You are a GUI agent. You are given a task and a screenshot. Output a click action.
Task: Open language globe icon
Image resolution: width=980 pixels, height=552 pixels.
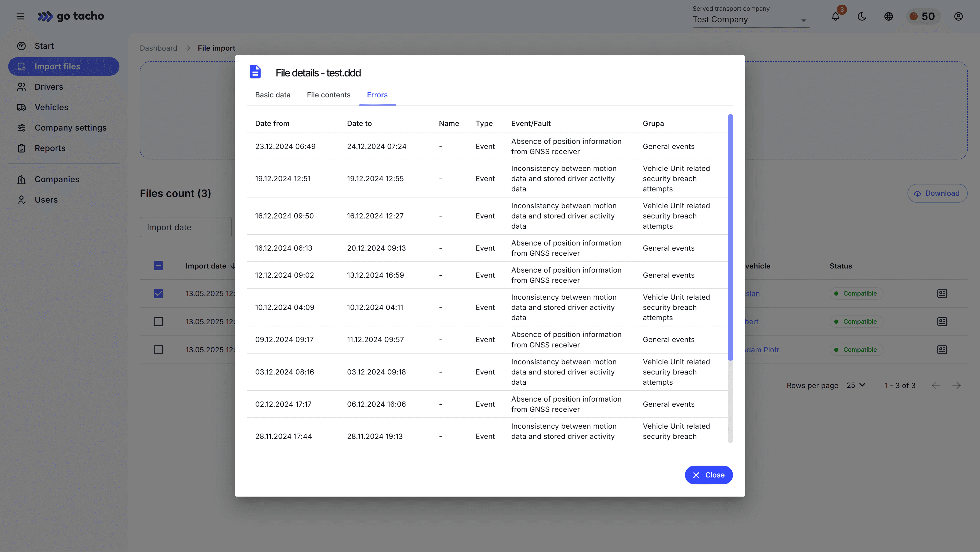(x=889, y=16)
